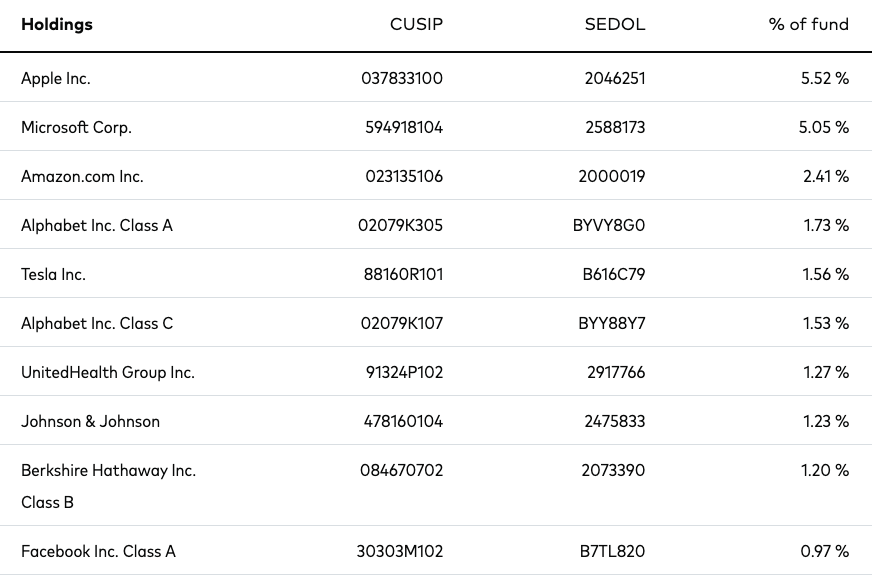This screenshot has width=872, height=583.
Task: Click the Holdings column header
Action: (x=57, y=24)
